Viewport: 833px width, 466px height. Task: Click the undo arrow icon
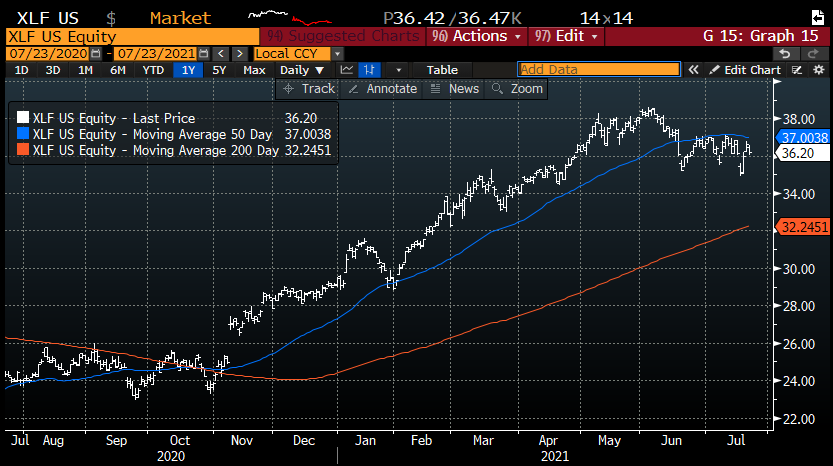(x=785, y=54)
